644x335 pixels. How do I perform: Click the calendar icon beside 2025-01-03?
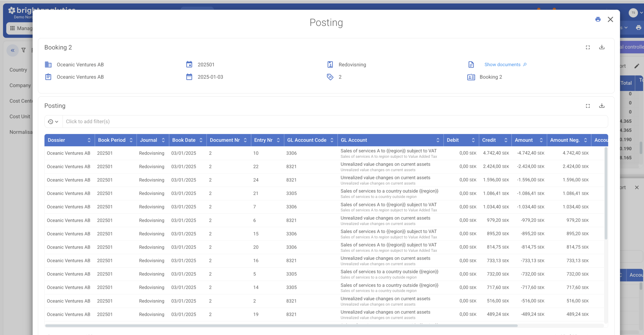[189, 77]
